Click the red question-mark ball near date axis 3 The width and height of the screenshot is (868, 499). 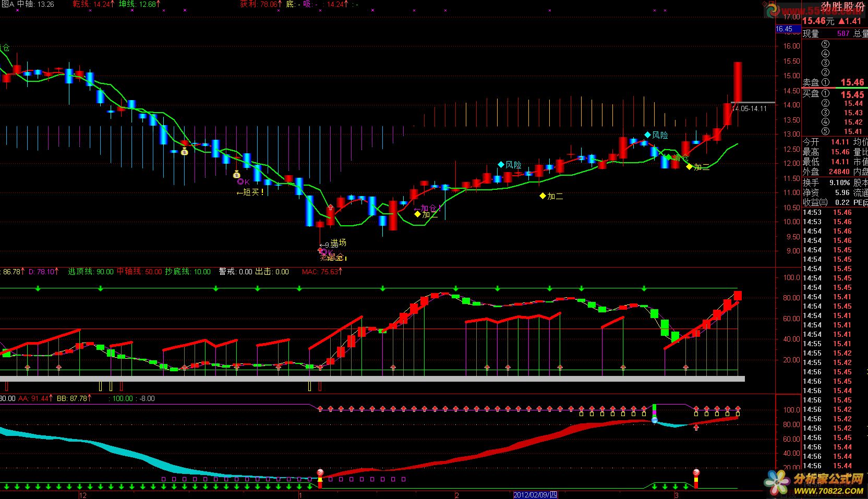click(x=696, y=473)
